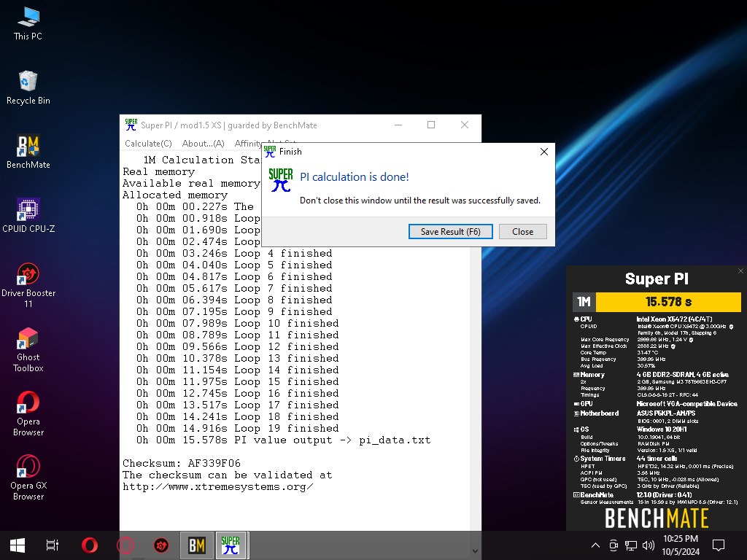Maximize the Super PI window
The width and height of the screenshot is (747, 560).
(x=431, y=125)
